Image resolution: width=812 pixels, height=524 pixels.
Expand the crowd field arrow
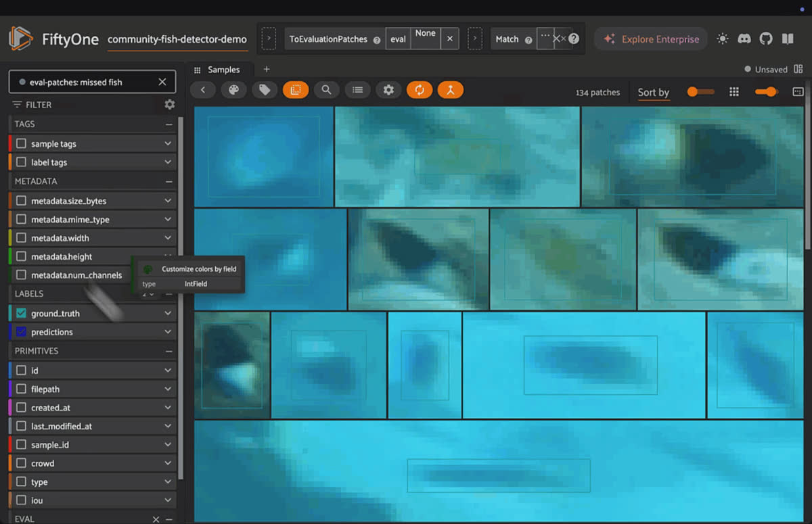click(x=168, y=463)
